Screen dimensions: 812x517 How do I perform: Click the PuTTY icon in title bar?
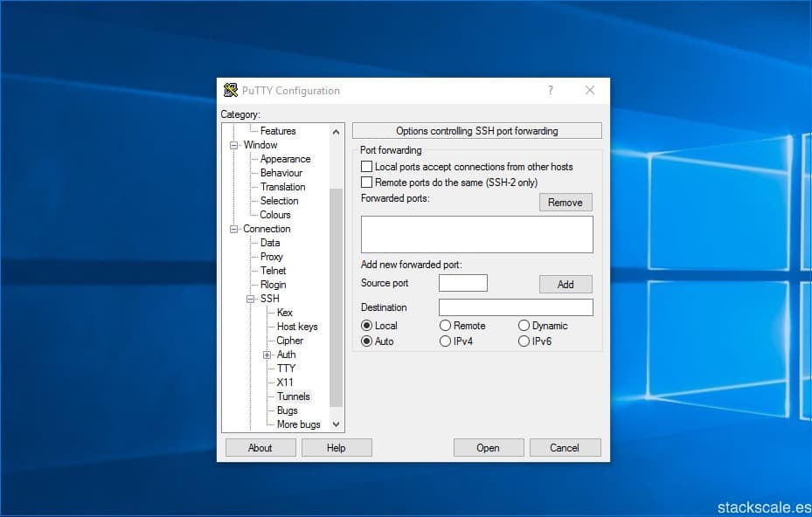tap(231, 90)
